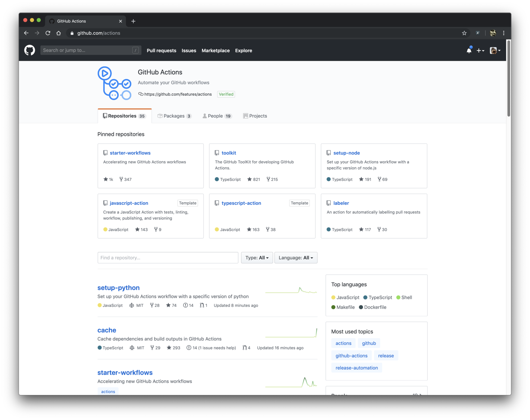Click the page vertical scrollbar
This screenshot has width=530, height=420.
[x=509, y=78]
